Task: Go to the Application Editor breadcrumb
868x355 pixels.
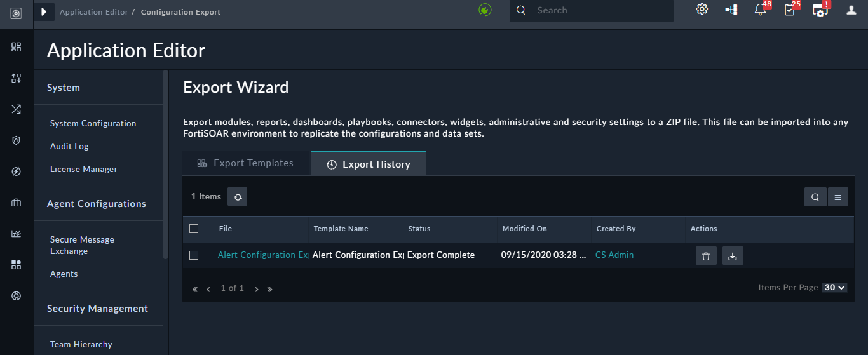Action: coord(94,12)
